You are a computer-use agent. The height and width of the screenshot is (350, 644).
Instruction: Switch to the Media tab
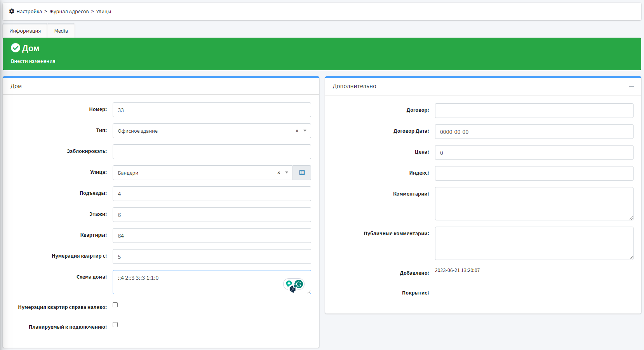tap(61, 31)
